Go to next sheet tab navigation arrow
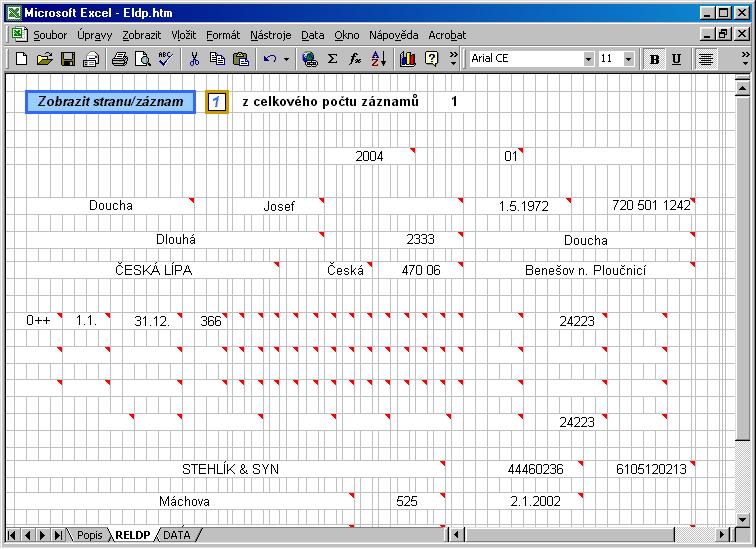 click(42, 535)
